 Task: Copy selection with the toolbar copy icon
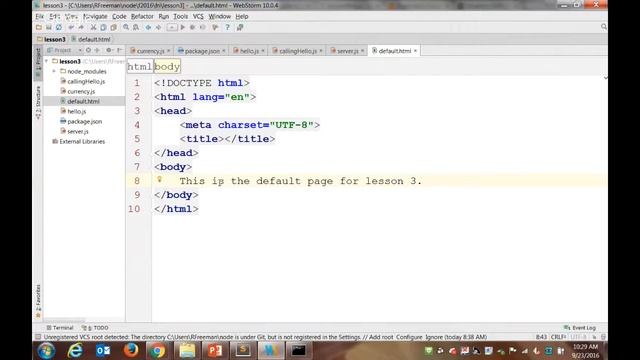click(x=103, y=27)
